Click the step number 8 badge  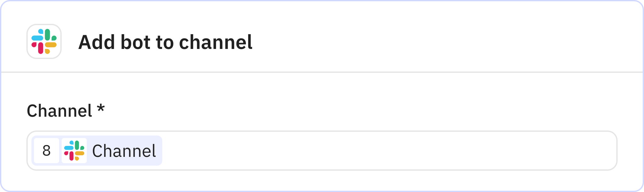[x=47, y=151]
